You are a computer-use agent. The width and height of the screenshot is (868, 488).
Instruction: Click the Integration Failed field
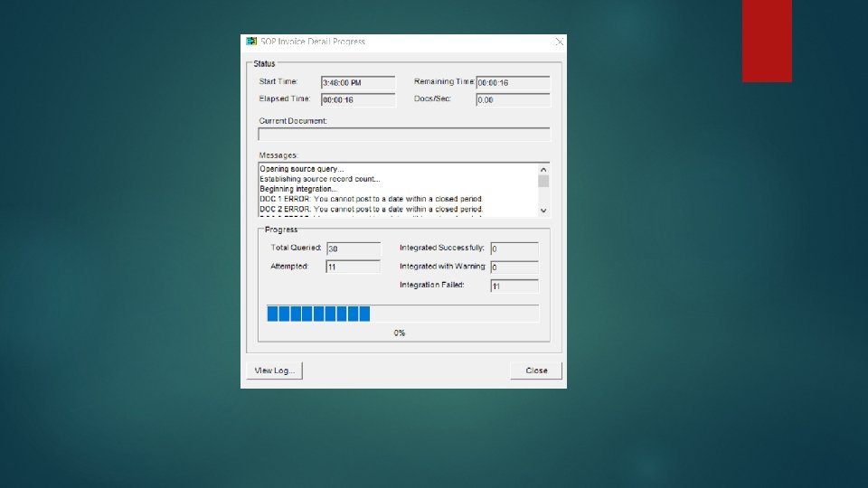[x=514, y=286]
